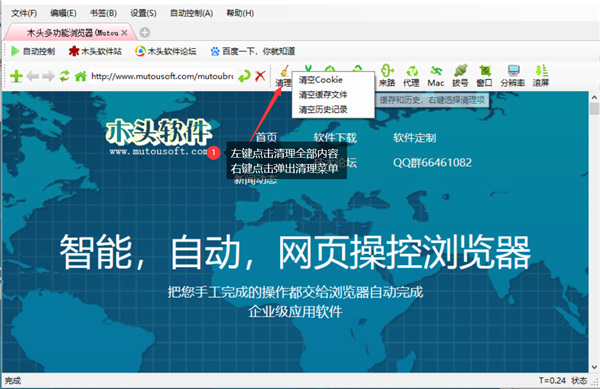Select the 木头多功能浏览器 tab
This screenshot has height=389, width=600.
71,33
